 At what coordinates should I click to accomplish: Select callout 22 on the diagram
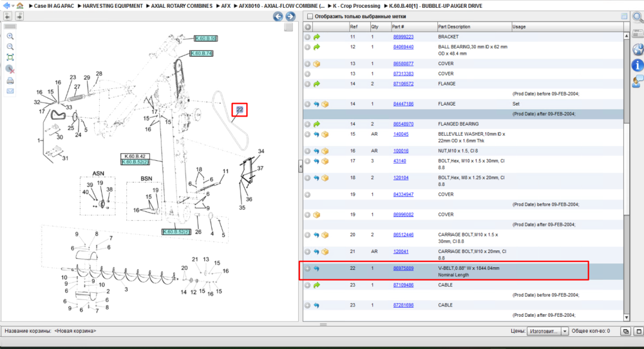240,109
